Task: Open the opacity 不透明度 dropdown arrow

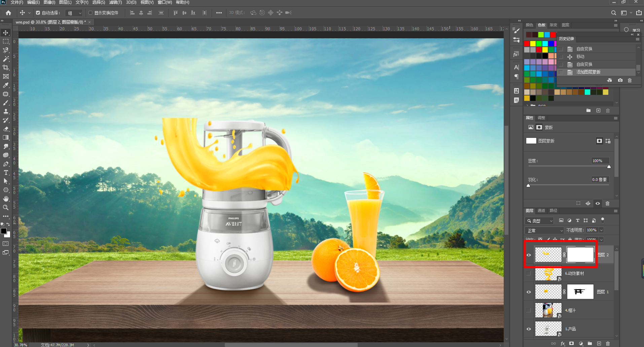Action: [601, 230]
